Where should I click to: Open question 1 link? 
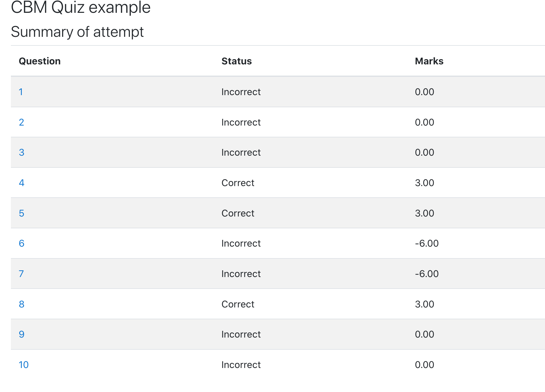coord(21,92)
